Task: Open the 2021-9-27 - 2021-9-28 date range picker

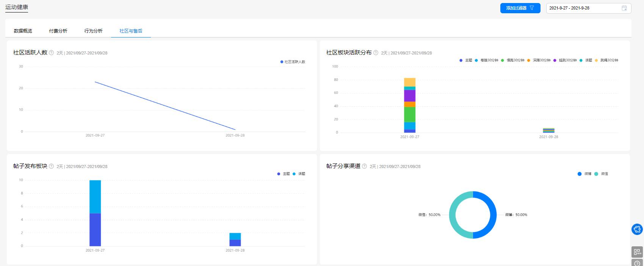Action: [x=584, y=8]
